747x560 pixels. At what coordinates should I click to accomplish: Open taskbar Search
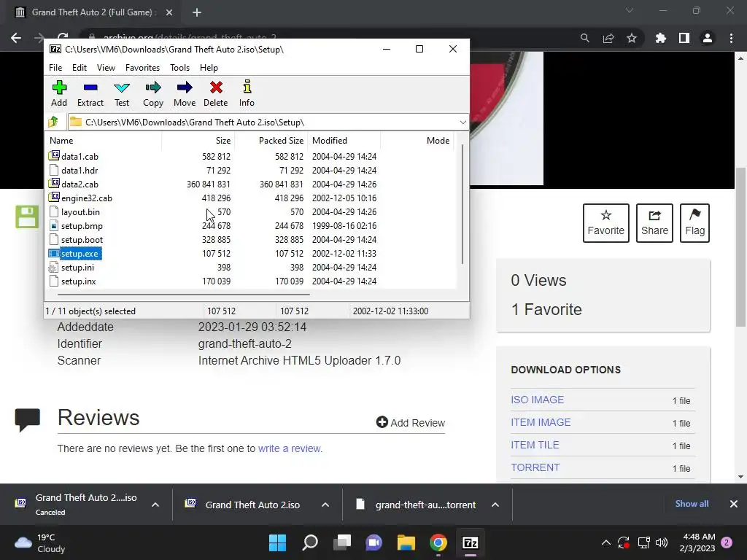point(309,542)
